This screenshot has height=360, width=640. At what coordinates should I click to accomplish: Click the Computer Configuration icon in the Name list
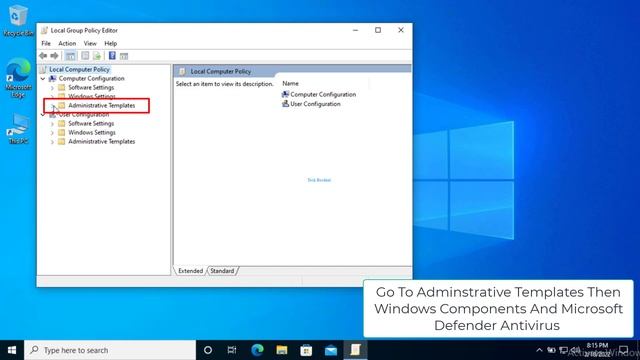285,94
